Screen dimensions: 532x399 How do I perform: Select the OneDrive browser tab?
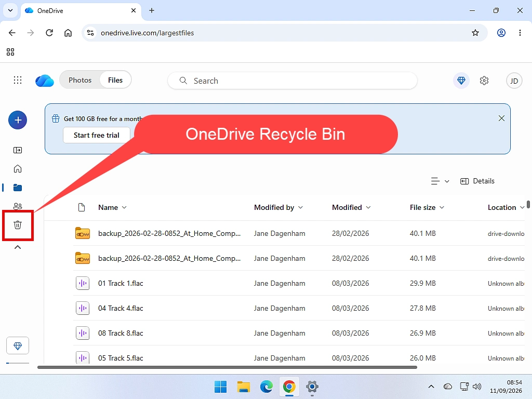[81, 10]
